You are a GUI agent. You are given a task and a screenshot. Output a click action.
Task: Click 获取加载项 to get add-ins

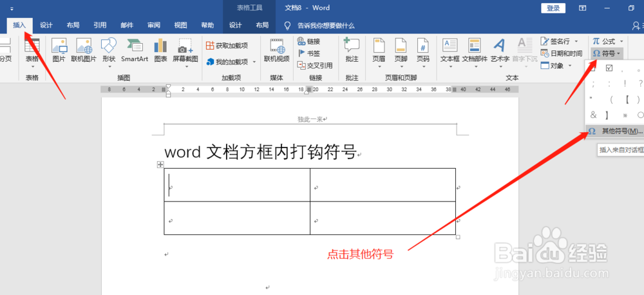pos(227,46)
